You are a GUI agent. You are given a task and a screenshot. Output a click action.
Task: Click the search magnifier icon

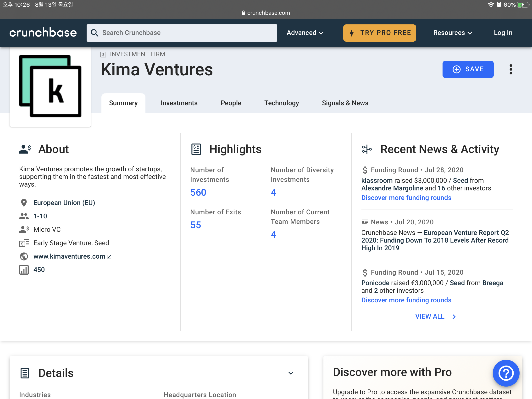pyautogui.click(x=94, y=33)
